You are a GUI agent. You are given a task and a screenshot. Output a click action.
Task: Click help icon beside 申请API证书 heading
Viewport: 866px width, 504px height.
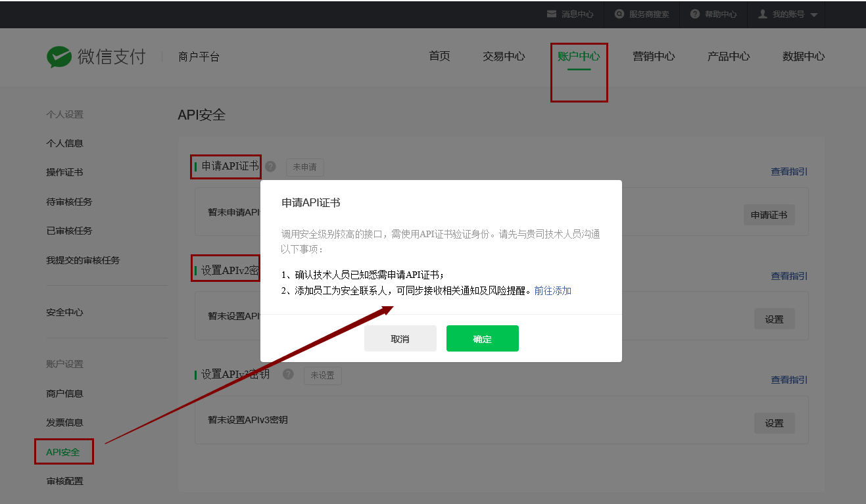(x=270, y=166)
